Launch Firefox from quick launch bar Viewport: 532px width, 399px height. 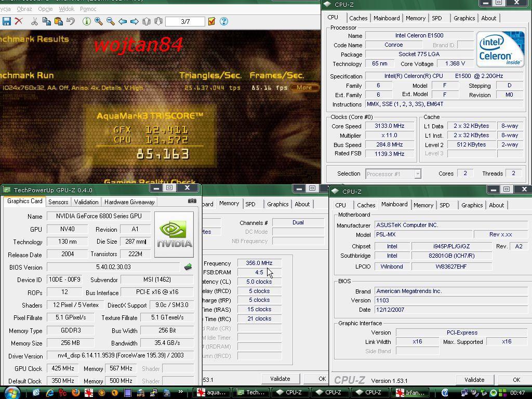coord(75,393)
